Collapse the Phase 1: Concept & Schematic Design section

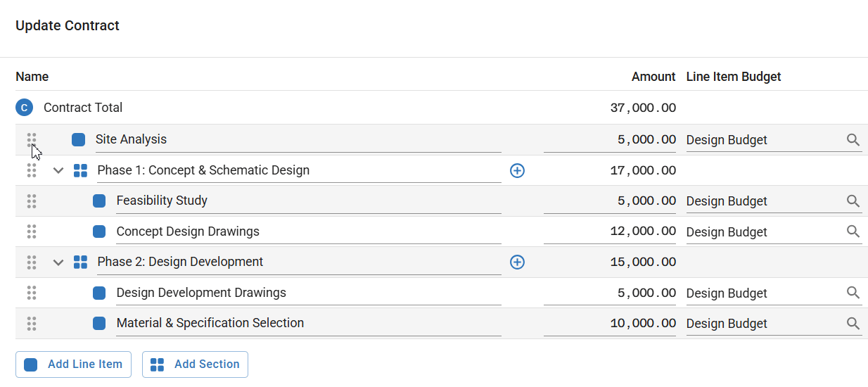58,170
